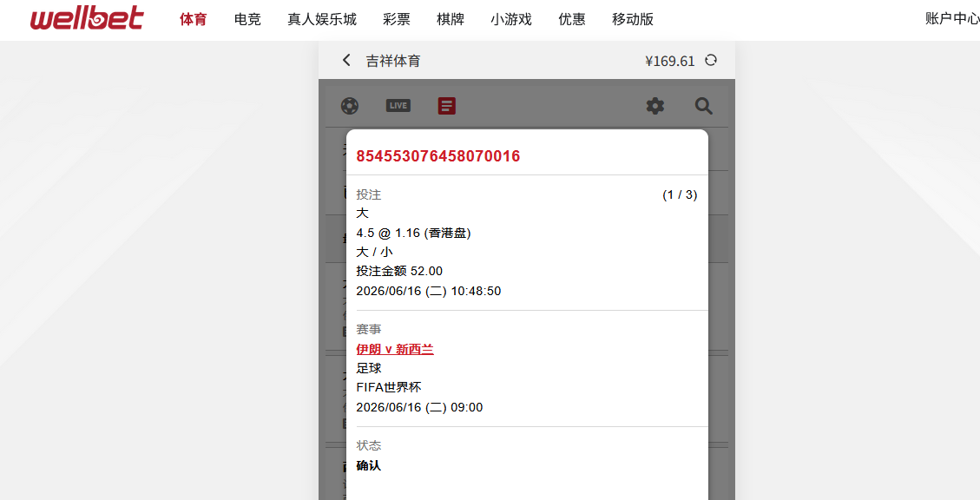Open the red bet slip list icon

point(447,106)
